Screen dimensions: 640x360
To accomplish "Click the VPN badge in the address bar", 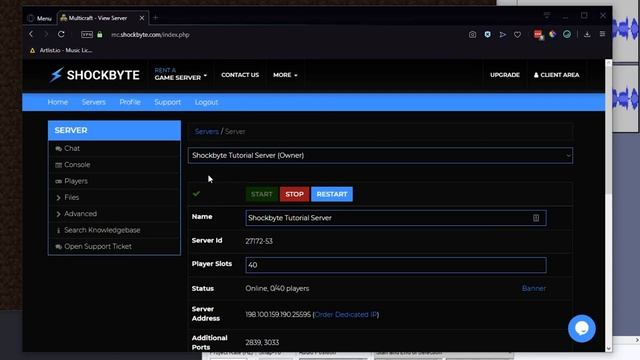I will pyautogui.click(x=87, y=35).
